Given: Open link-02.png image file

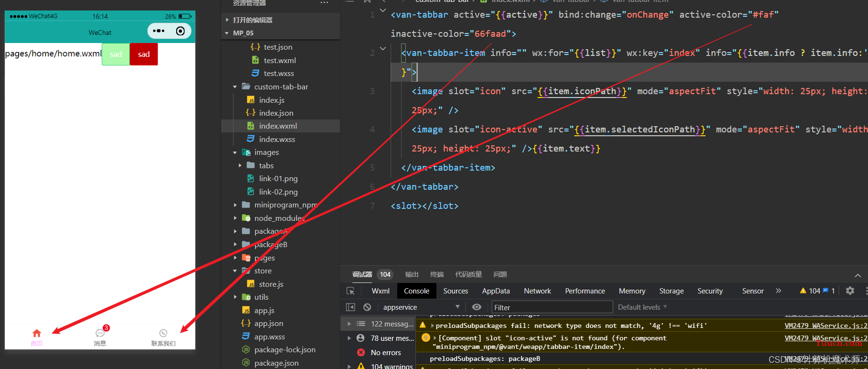Looking at the screenshot, I should tap(278, 192).
